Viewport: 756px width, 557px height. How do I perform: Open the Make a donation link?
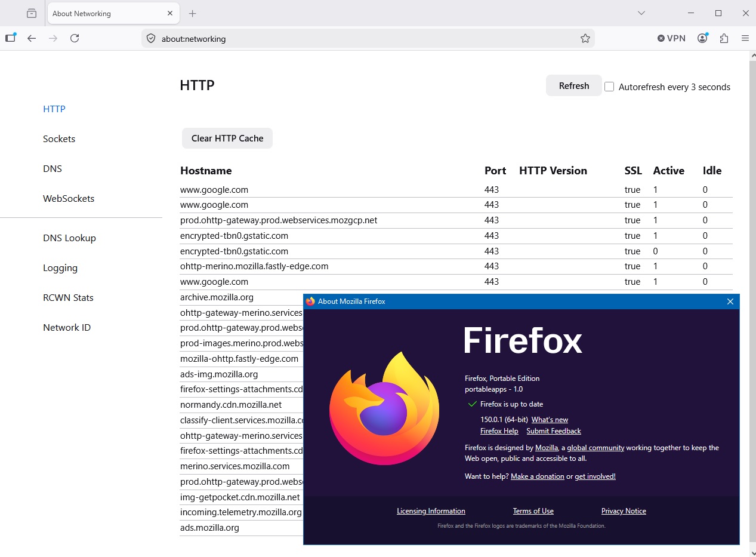(538, 476)
